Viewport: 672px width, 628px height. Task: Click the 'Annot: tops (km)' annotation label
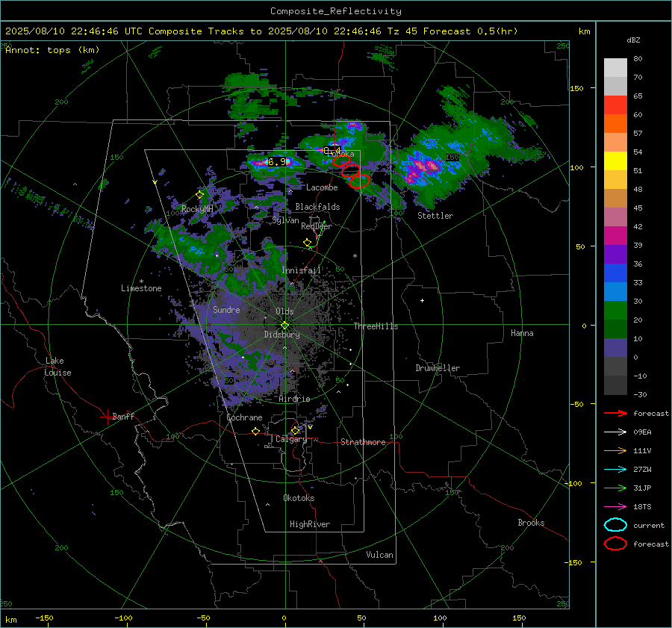pyautogui.click(x=52, y=50)
